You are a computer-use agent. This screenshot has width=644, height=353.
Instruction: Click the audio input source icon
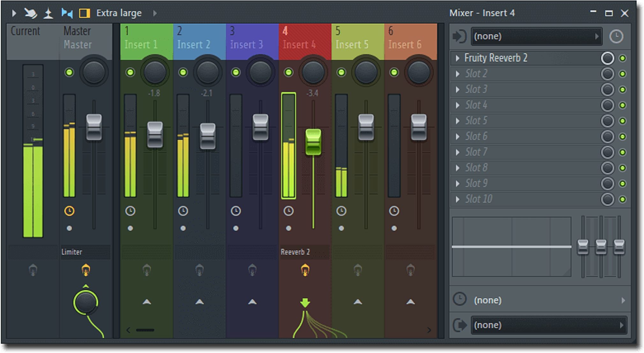coord(460,36)
